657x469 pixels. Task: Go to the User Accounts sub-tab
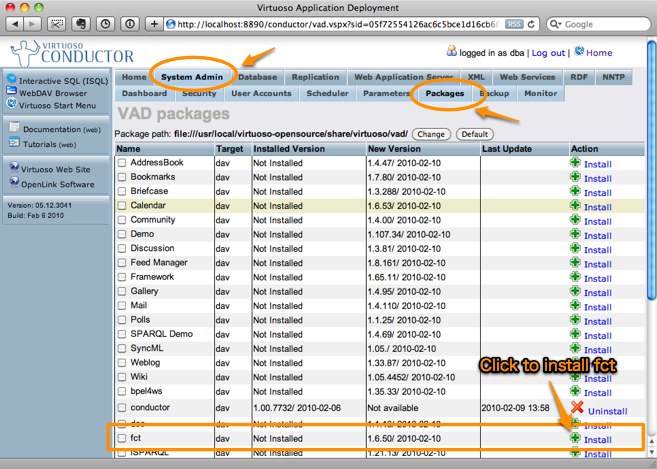pos(260,93)
